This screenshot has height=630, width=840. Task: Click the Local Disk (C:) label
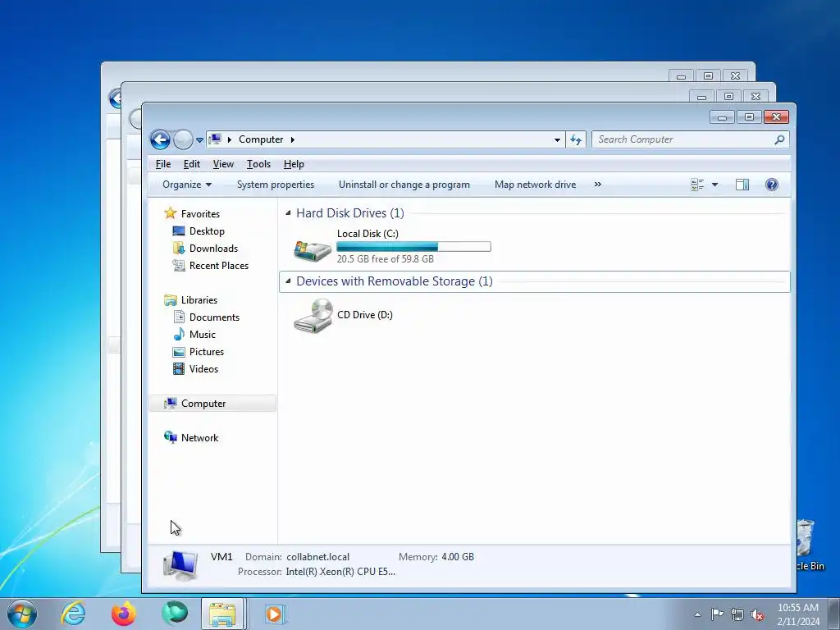click(x=367, y=234)
